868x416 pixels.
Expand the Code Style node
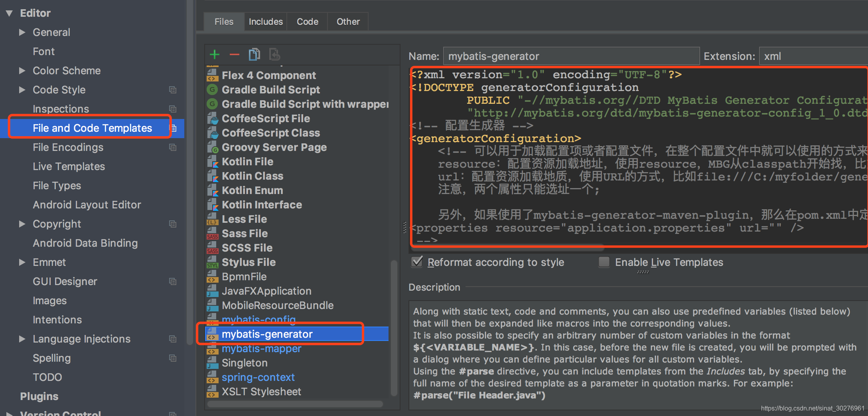coord(22,90)
